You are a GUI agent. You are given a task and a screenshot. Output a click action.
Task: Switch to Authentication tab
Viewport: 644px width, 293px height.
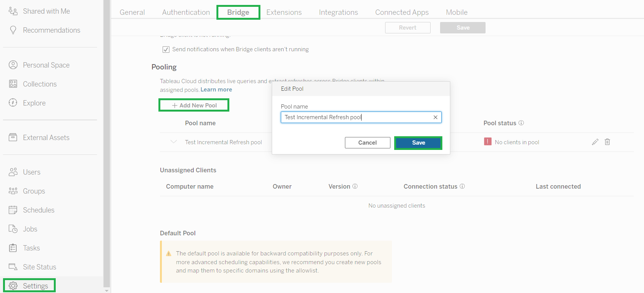(x=186, y=12)
